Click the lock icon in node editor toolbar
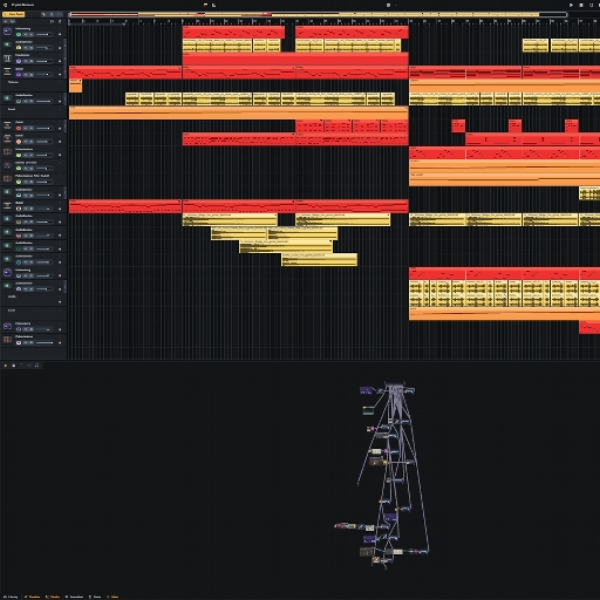This screenshot has width=600, height=600. tap(37, 365)
